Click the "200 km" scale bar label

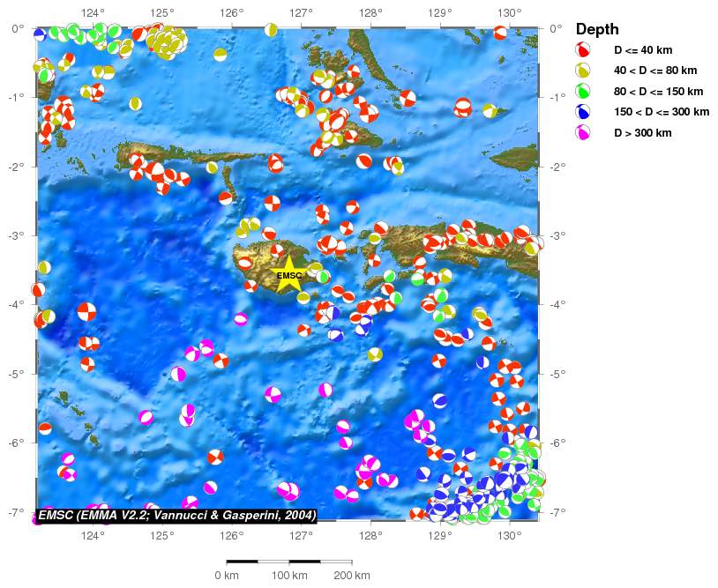351,576
